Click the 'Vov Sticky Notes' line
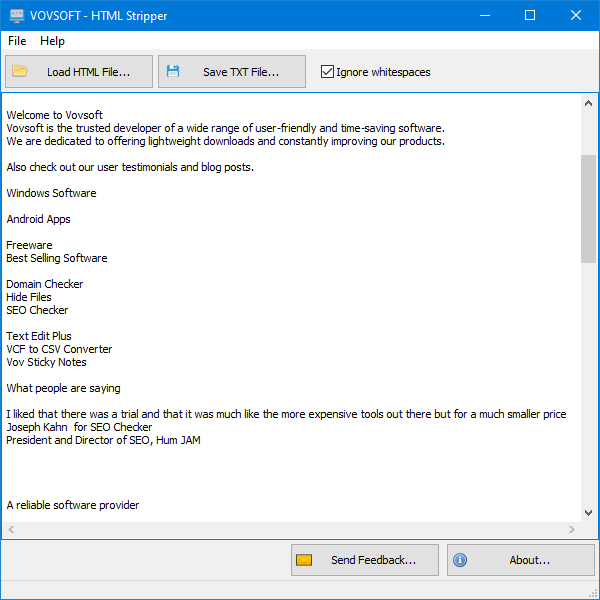The image size is (600, 600). click(x=46, y=362)
